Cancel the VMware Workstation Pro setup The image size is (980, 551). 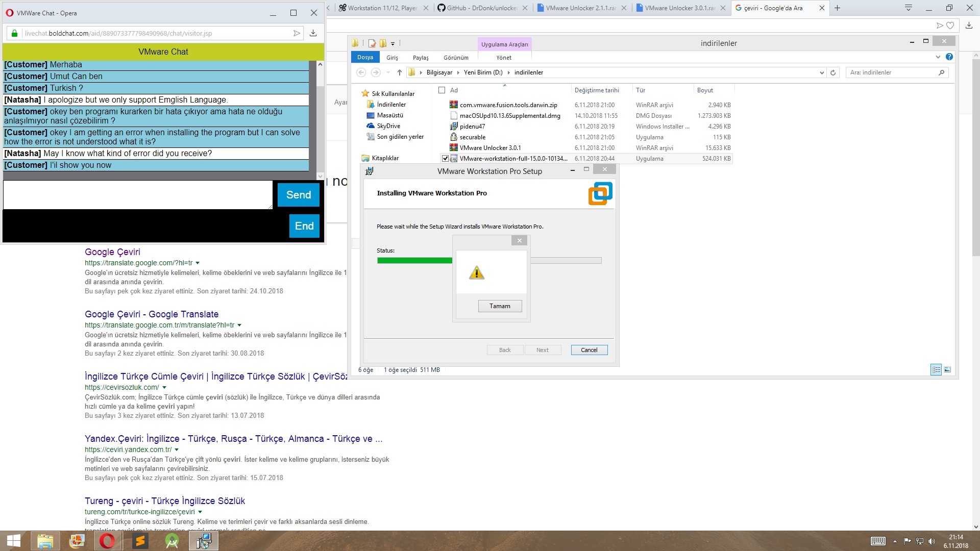[589, 350]
